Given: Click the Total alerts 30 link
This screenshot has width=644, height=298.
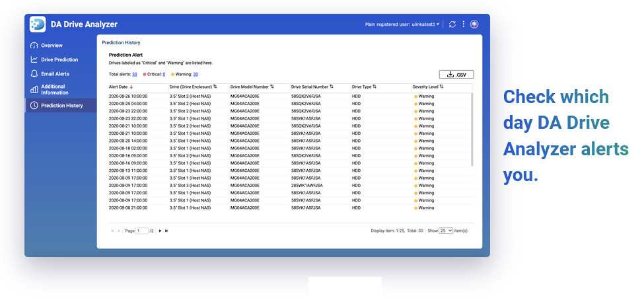Looking at the screenshot, I should click(134, 75).
